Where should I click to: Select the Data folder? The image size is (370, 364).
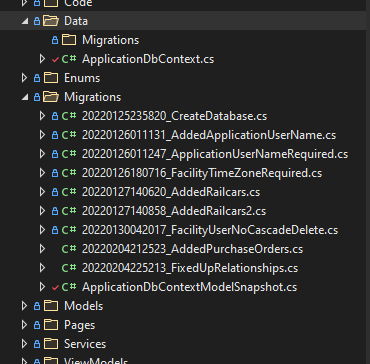(x=76, y=21)
